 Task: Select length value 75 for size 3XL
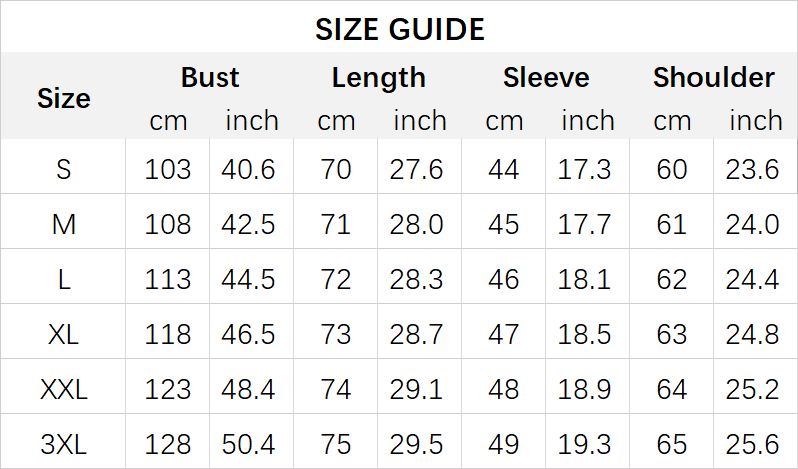336,444
